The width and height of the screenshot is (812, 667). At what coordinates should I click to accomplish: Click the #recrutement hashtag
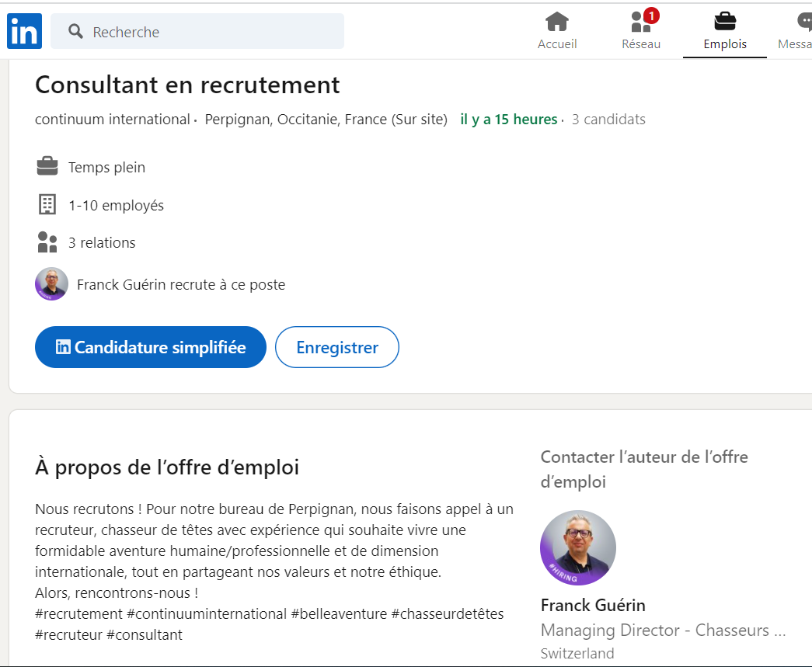point(78,613)
